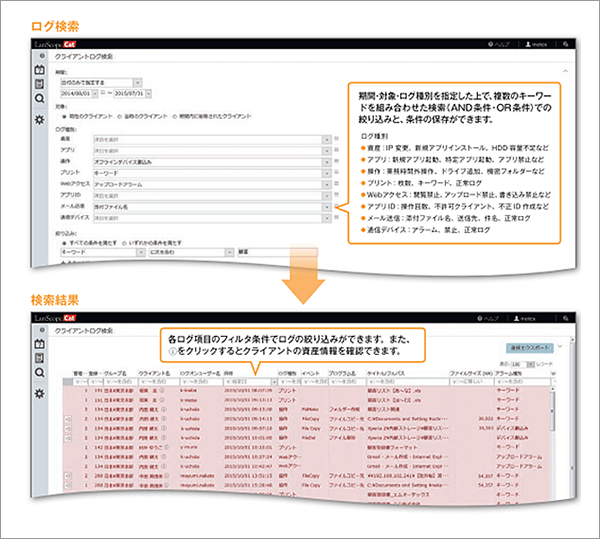Click the magnifier search icon in upper sidebar
Image resolution: width=600 pixels, height=539 pixels.
[39, 99]
